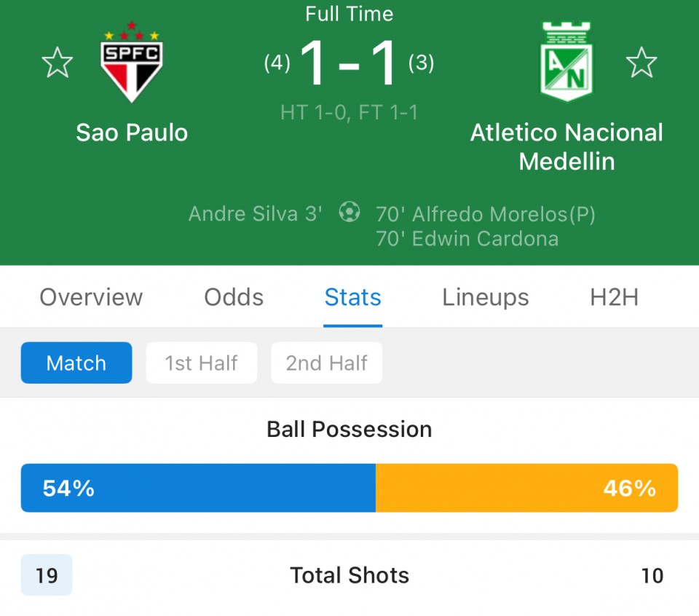The width and height of the screenshot is (699, 616).
Task: Tap the SPFC club crest
Action: 132,62
